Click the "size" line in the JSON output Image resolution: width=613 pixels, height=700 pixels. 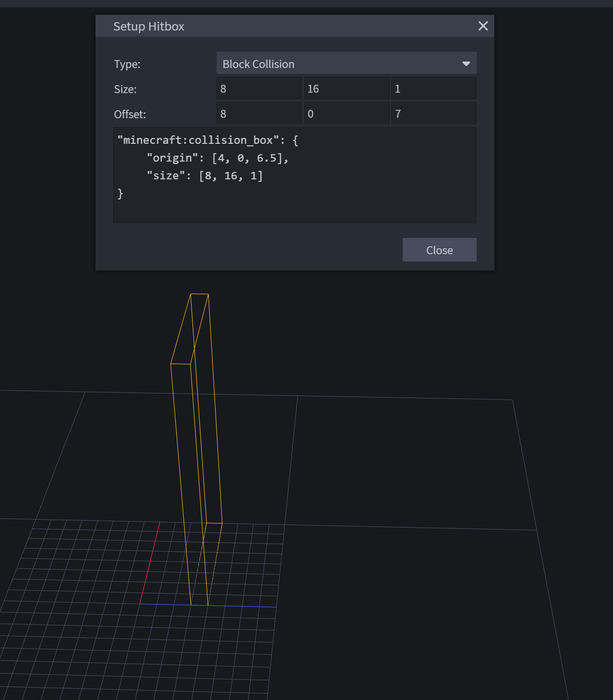[204, 176]
